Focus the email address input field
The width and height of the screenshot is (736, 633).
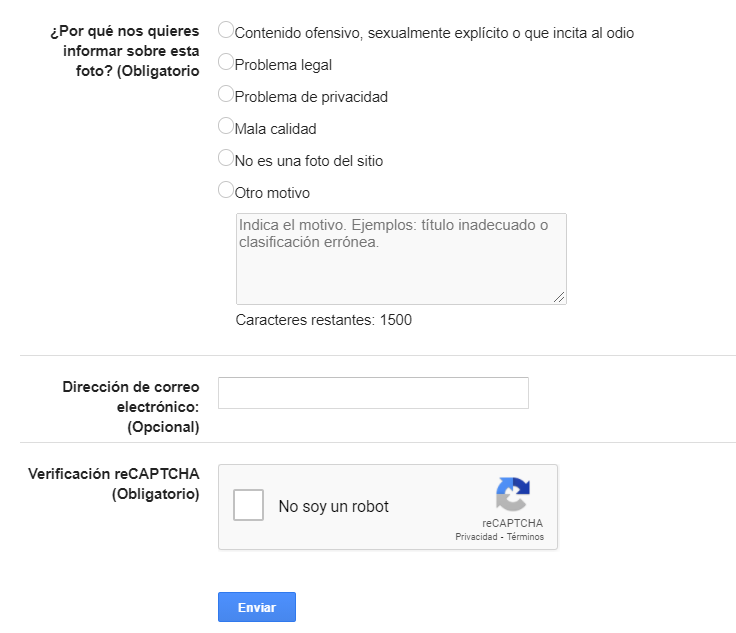373,393
